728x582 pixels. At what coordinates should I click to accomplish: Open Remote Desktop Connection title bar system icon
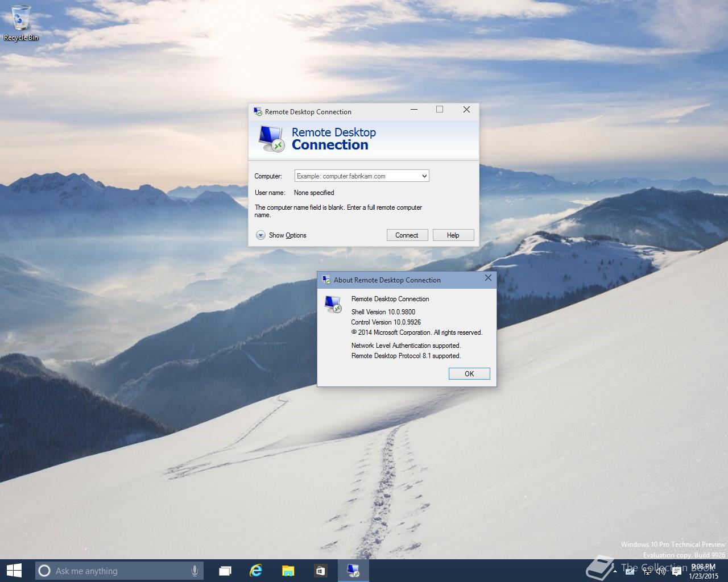(x=258, y=111)
